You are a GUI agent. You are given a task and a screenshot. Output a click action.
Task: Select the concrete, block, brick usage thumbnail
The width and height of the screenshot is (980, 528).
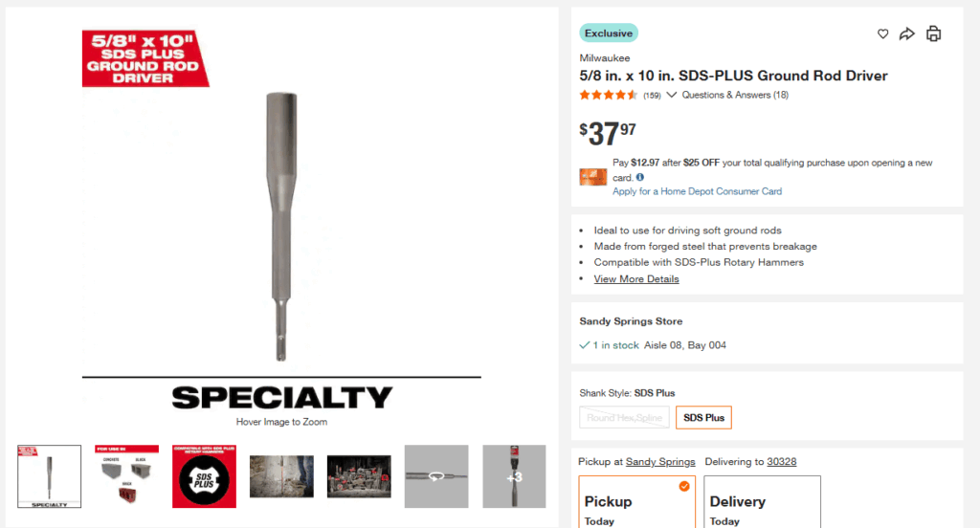click(126, 476)
